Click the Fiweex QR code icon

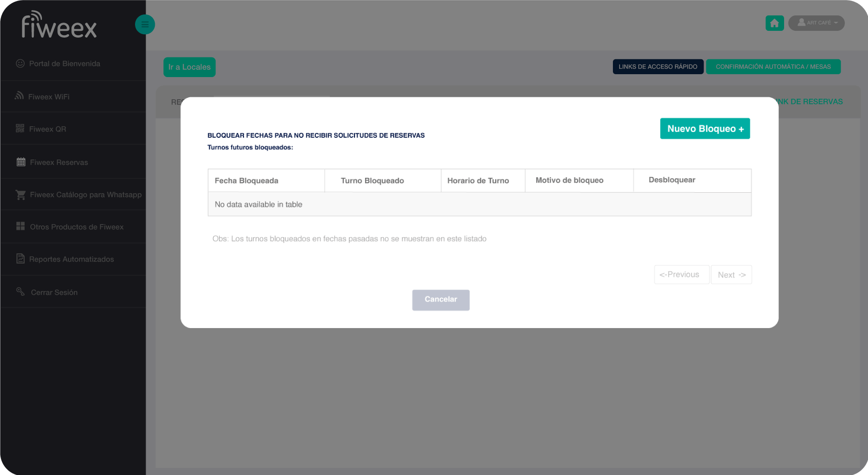(x=20, y=129)
